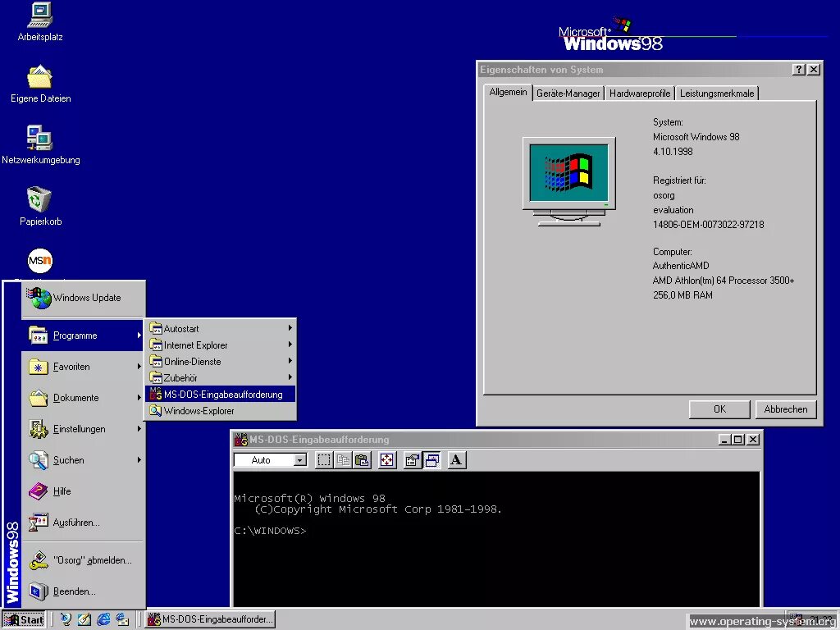The width and height of the screenshot is (840, 630).
Task: Click the Windows Update globe icon
Action: click(x=39, y=298)
